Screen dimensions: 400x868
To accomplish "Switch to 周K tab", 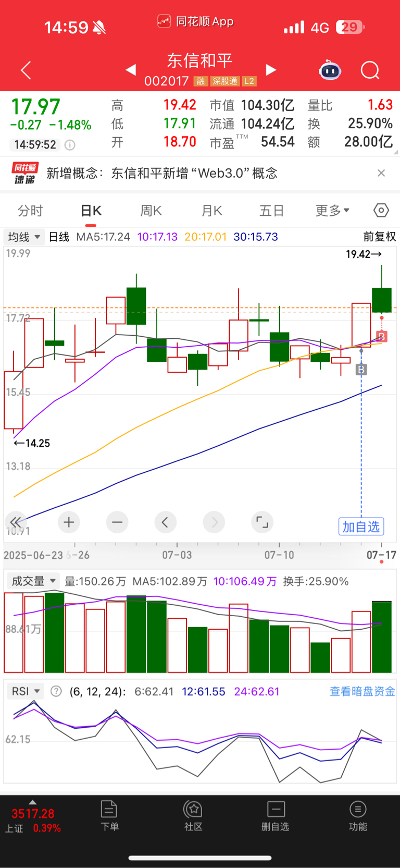I will 151,211.
